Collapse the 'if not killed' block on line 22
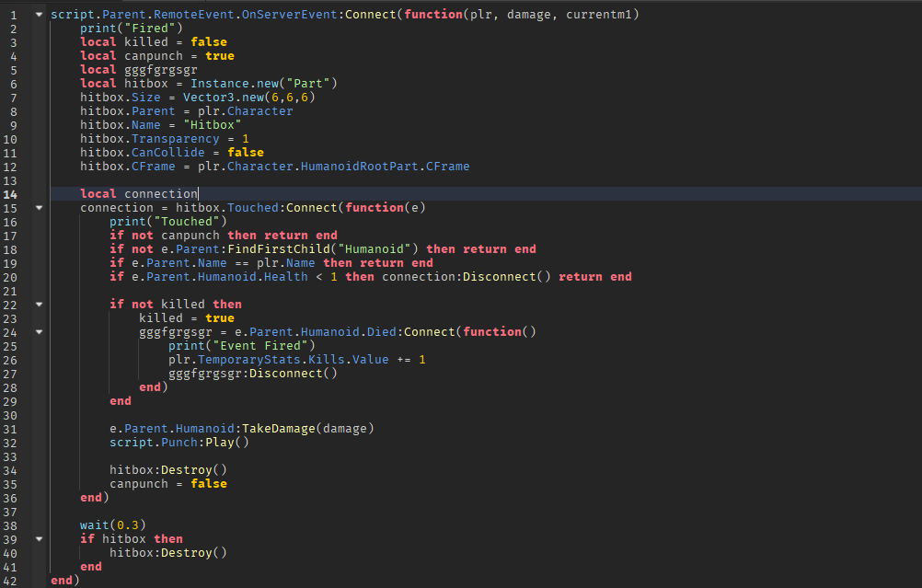This screenshot has height=588, width=922. click(x=38, y=304)
